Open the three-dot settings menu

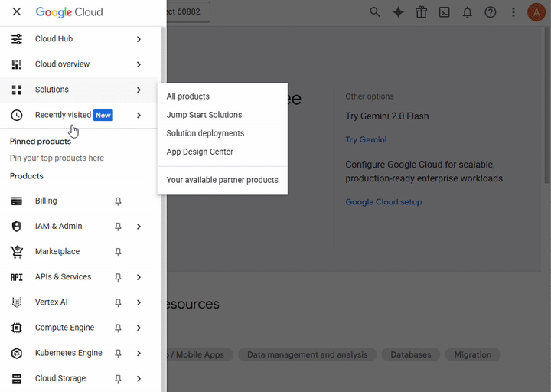tap(514, 12)
